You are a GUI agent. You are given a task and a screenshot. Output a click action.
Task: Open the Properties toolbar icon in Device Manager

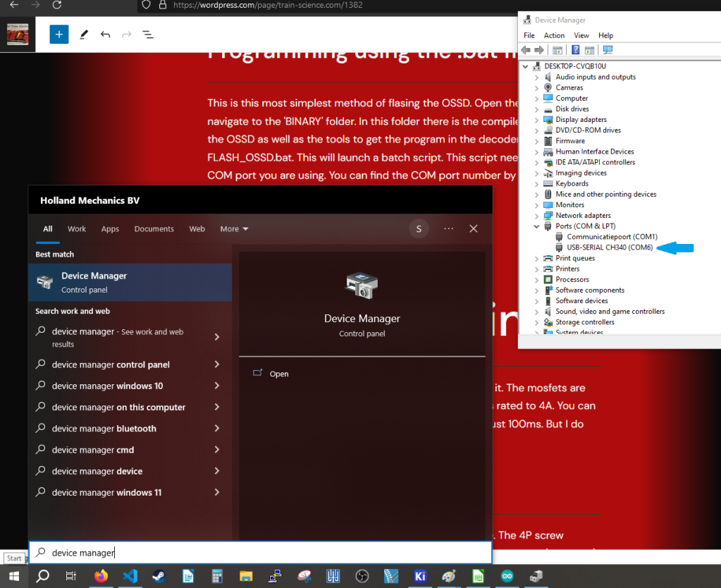point(557,49)
